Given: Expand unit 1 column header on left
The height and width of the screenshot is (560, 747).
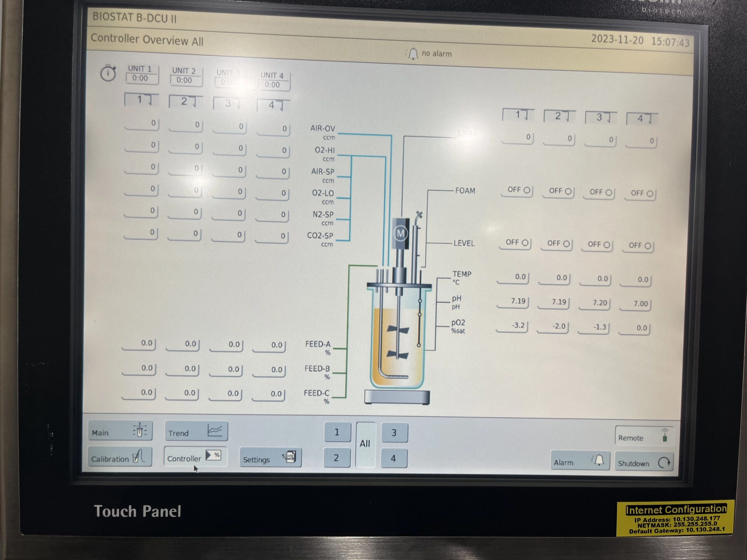Looking at the screenshot, I should click(142, 99).
